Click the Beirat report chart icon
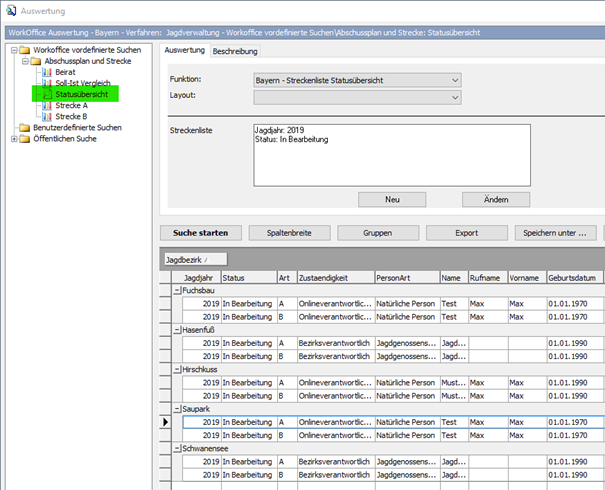Viewport: 605px width, 490px height. [46, 72]
